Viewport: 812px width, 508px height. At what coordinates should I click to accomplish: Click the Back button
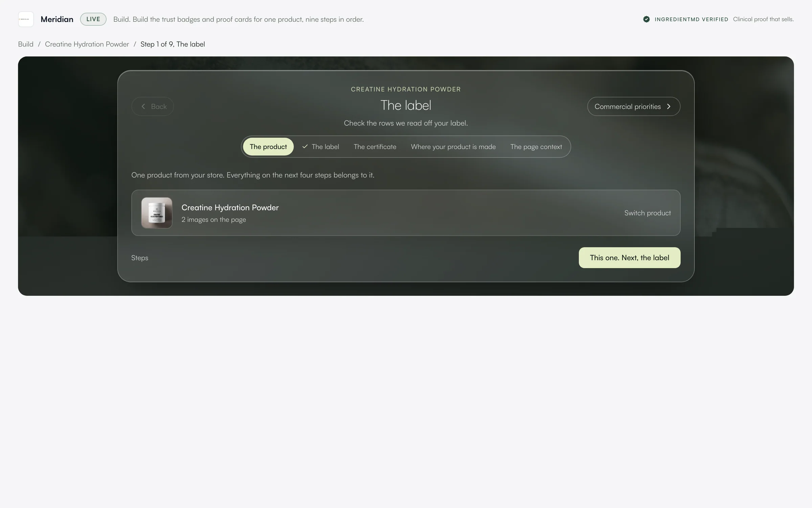153,106
